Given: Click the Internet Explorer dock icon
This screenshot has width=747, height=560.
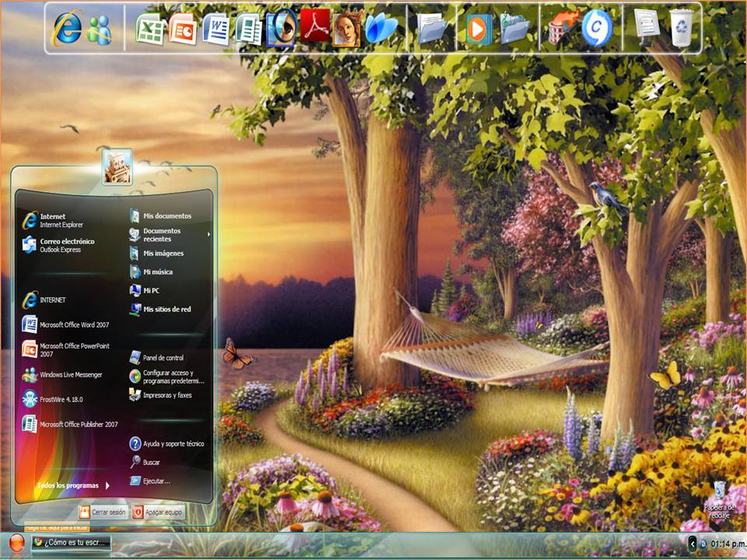Looking at the screenshot, I should (x=68, y=29).
